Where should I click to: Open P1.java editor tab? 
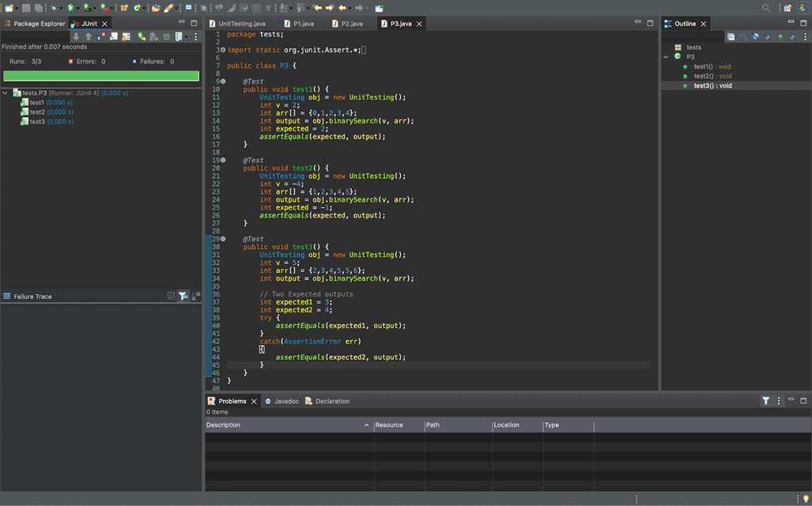pyautogui.click(x=299, y=23)
